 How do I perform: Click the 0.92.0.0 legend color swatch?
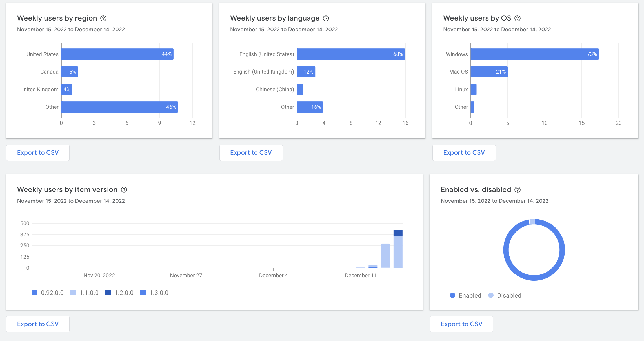point(35,293)
